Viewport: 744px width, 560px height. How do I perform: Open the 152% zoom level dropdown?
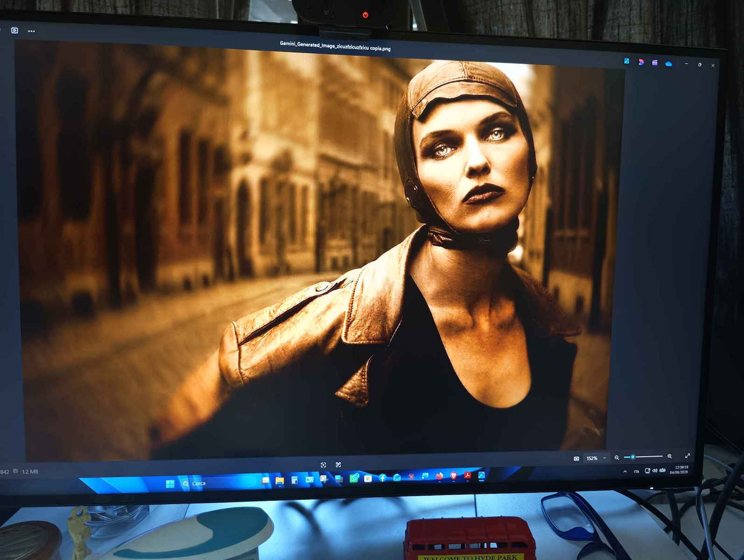coord(596,458)
